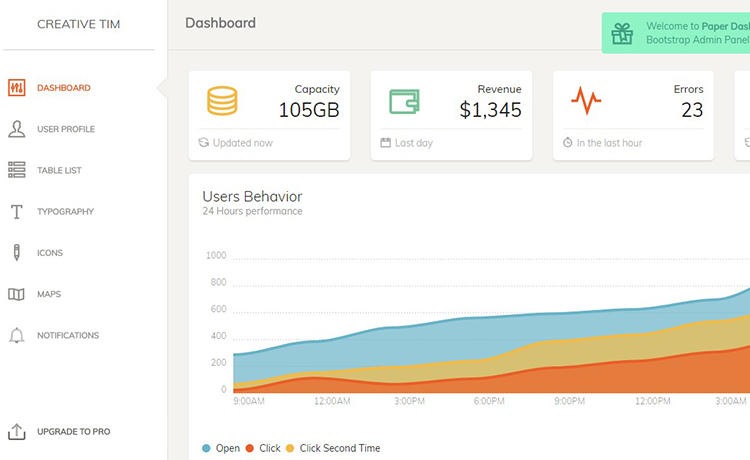750x460 pixels.
Task: Click the User Profile person icon
Action: (x=17, y=129)
